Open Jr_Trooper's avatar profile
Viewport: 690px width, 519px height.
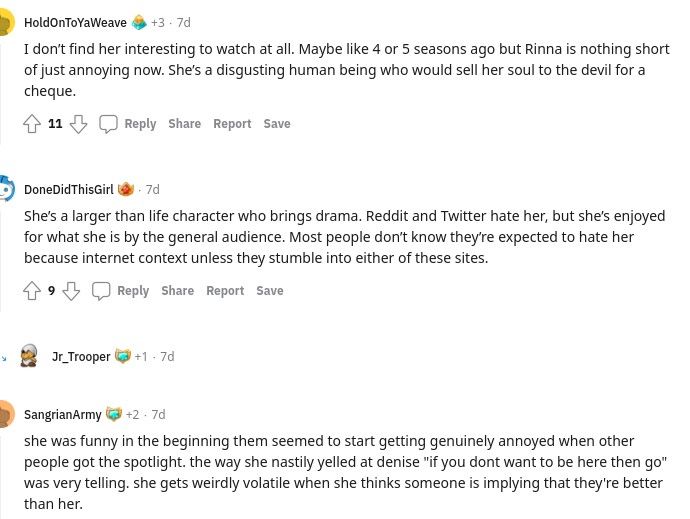[x=29, y=356]
